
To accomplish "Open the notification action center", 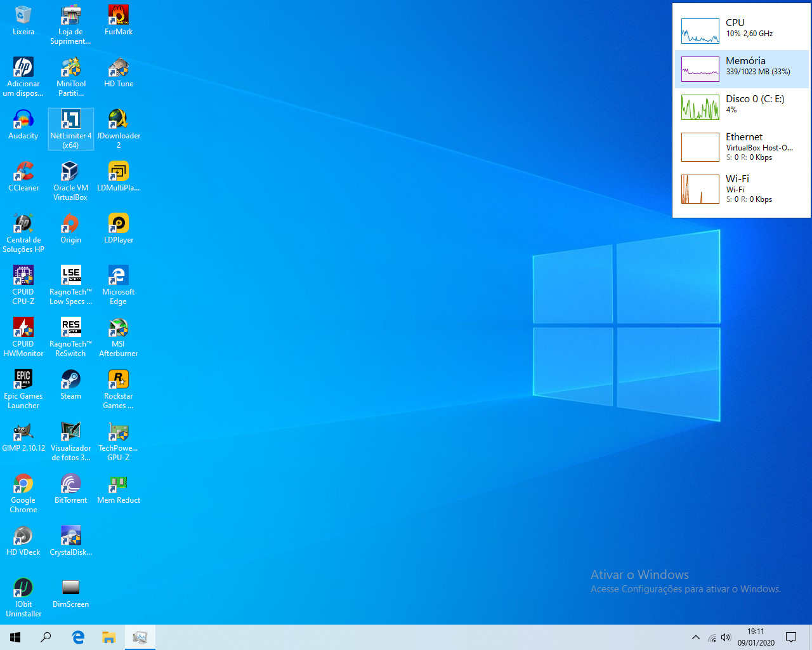I will click(791, 637).
